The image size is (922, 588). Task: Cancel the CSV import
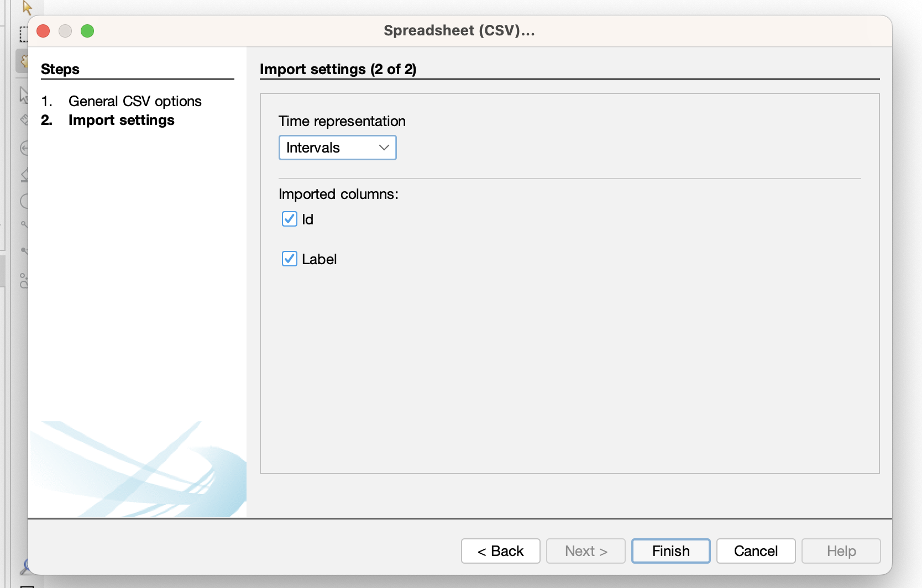pos(756,551)
